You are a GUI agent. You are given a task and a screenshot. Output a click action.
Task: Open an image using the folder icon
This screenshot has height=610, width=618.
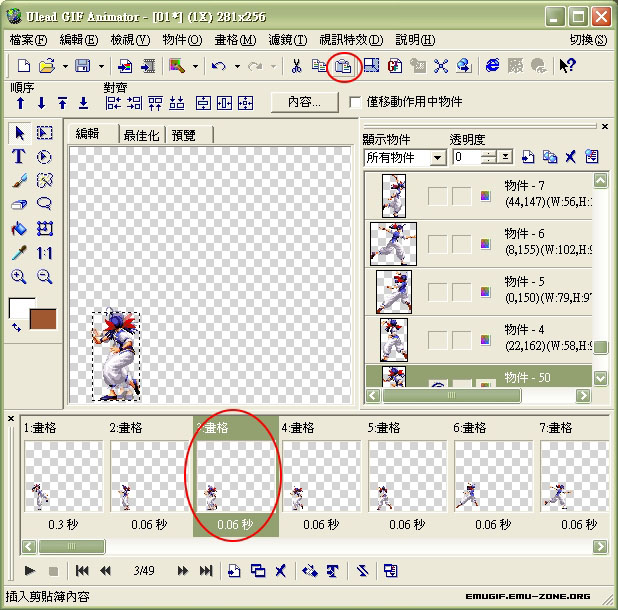pyautogui.click(x=47, y=65)
